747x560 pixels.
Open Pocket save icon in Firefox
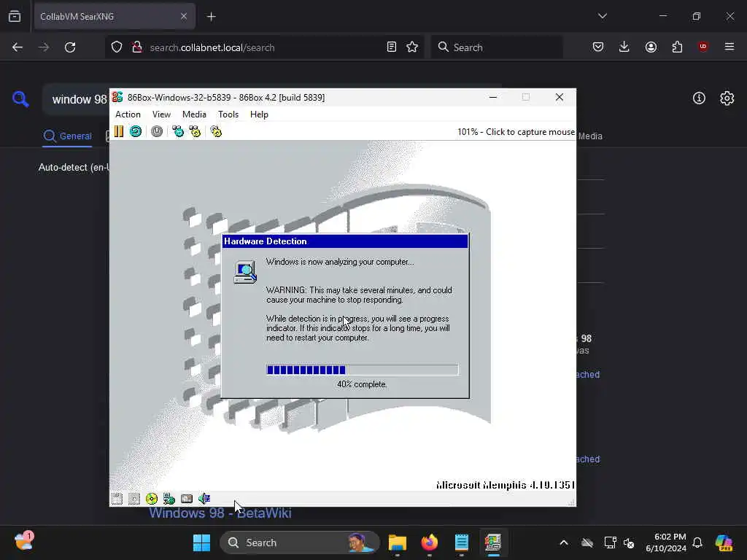coord(598,47)
